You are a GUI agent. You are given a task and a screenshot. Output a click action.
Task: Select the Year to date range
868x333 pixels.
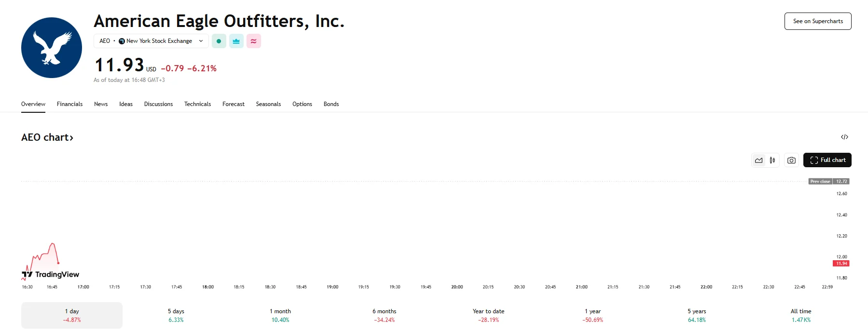(x=488, y=315)
